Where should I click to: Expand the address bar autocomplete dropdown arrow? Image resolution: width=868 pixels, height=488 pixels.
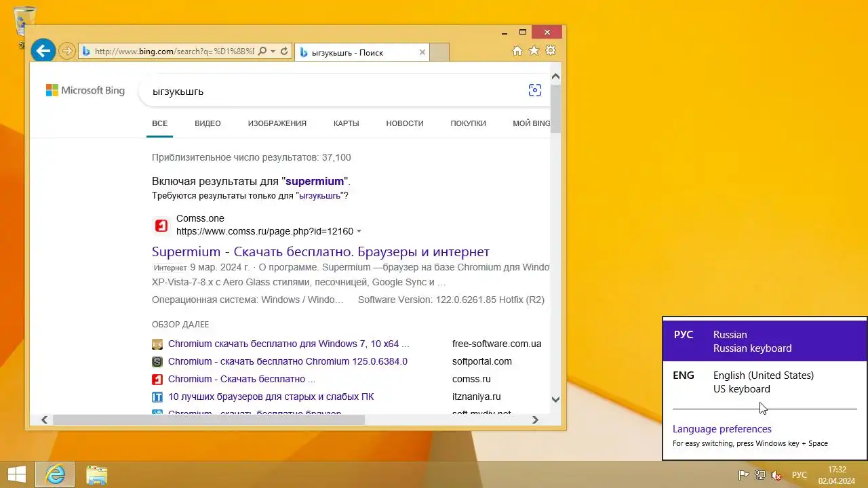coord(273,51)
